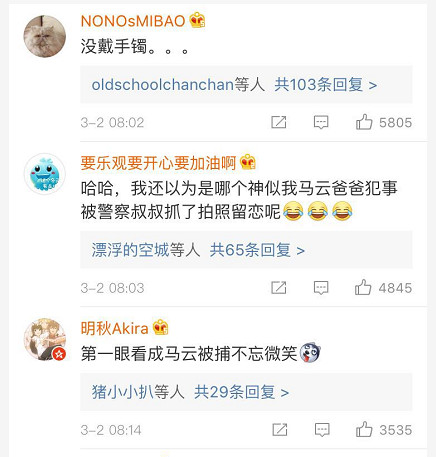
Task: Repost 明秋Akira's comment with share icon
Action: click(280, 430)
